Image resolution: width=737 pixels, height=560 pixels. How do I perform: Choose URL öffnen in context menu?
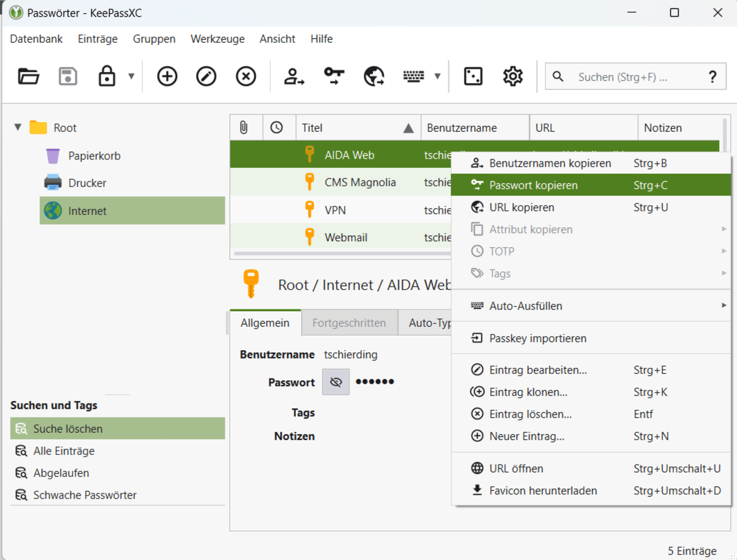click(591, 468)
